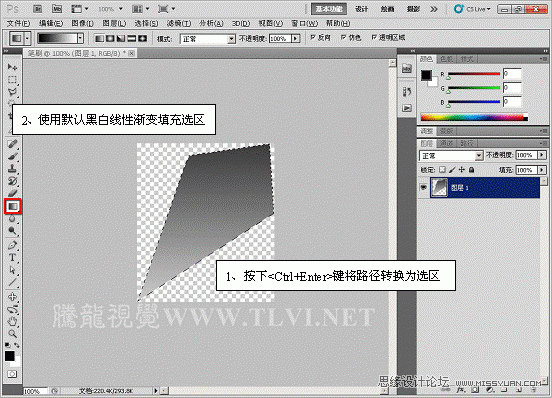Swap foreground and background colors
Image resolution: width=552 pixels, height=398 pixels.
tap(17, 345)
